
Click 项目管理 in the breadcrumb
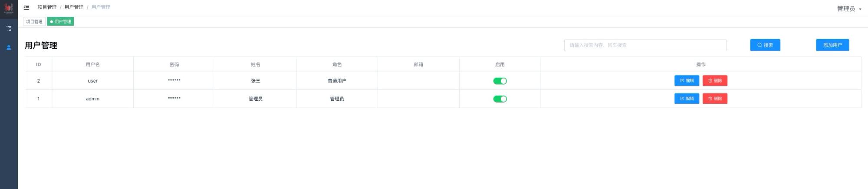[x=47, y=7]
